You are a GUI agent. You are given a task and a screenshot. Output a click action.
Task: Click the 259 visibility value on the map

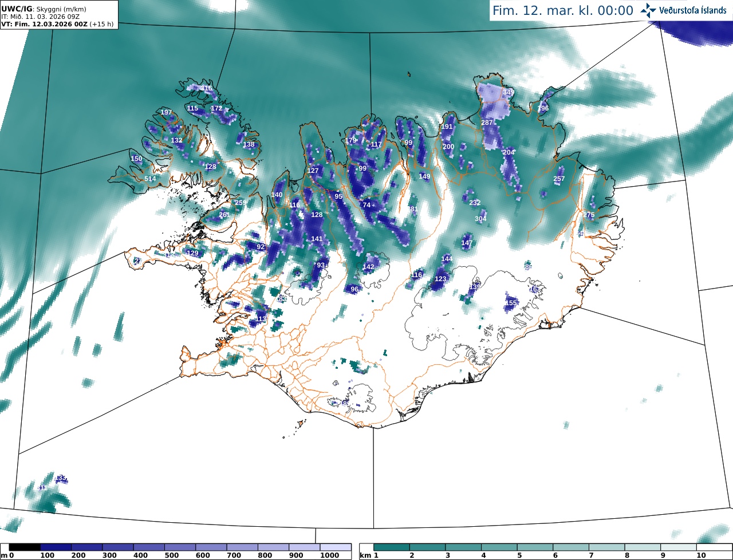point(241,203)
